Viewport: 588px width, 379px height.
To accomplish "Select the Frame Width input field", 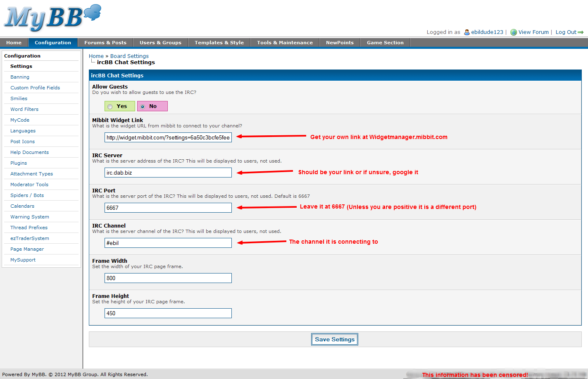I will [168, 278].
